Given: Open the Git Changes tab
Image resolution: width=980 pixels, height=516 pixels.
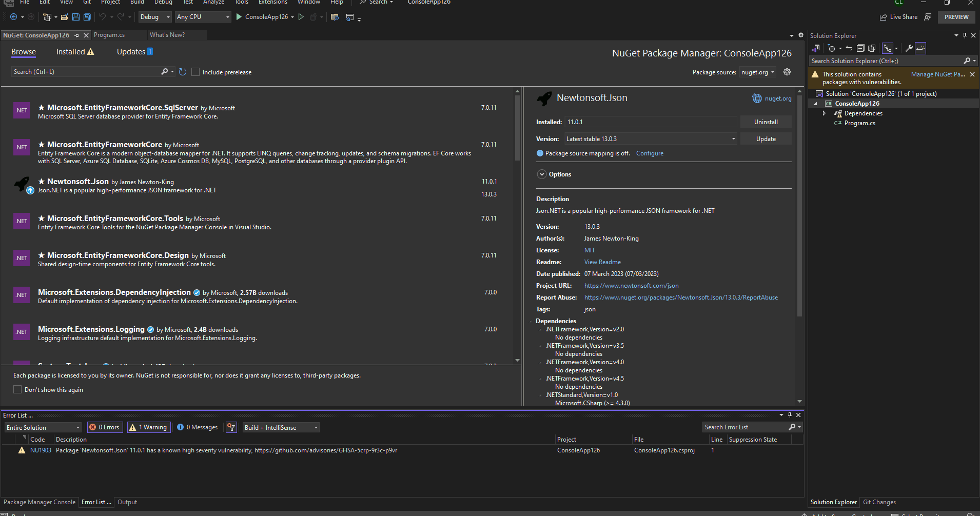Looking at the screenshot, I should (x=879, y=502).
